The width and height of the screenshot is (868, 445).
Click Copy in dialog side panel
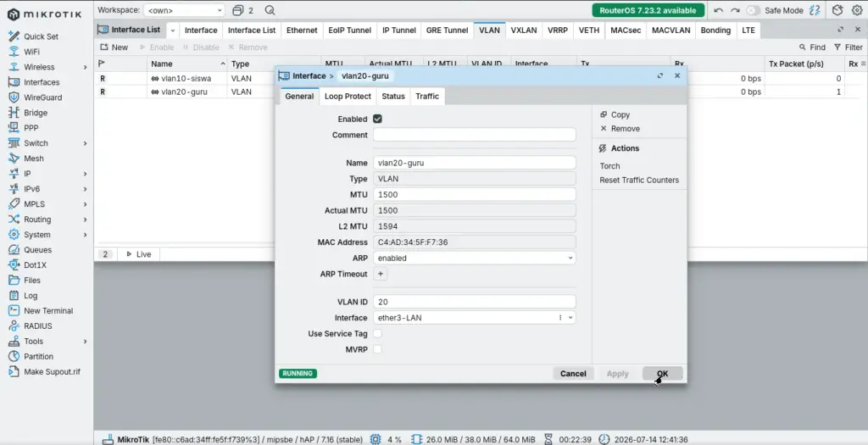coord(615,114)
